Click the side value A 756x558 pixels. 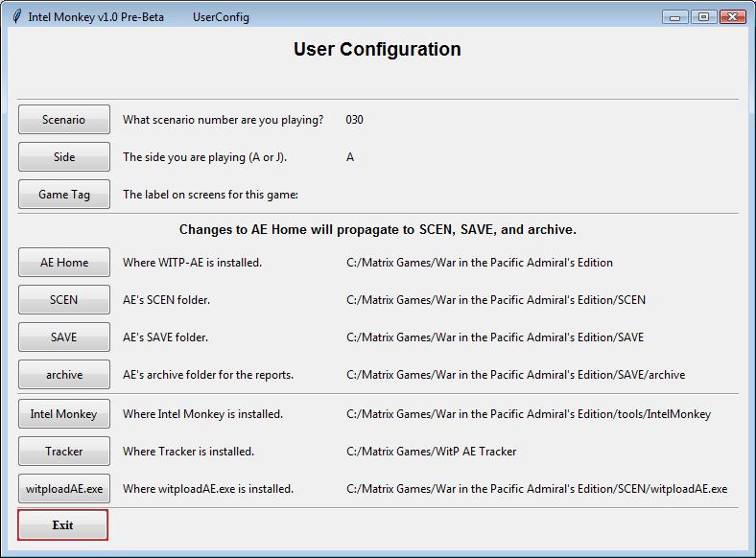tap(350, 157)
